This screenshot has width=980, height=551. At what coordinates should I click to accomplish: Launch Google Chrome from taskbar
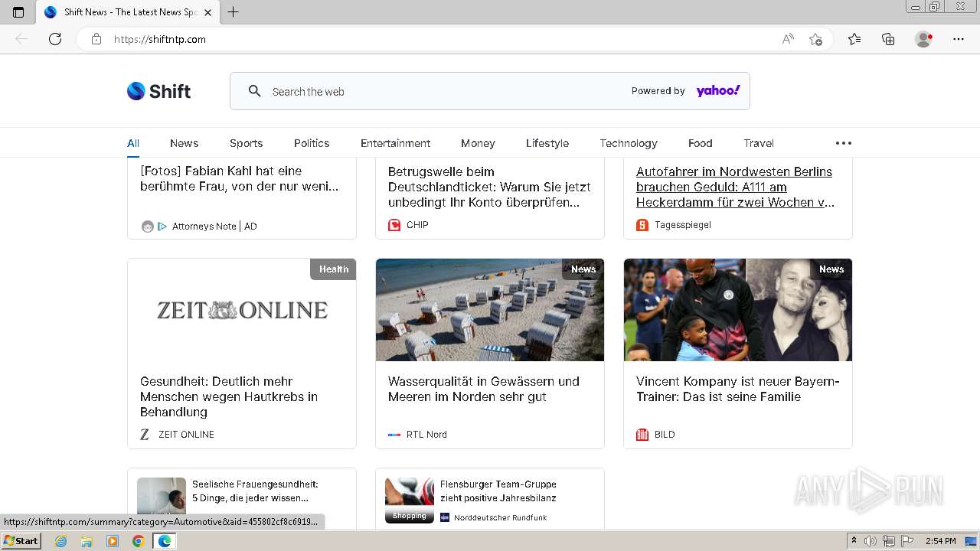[139, 541]
